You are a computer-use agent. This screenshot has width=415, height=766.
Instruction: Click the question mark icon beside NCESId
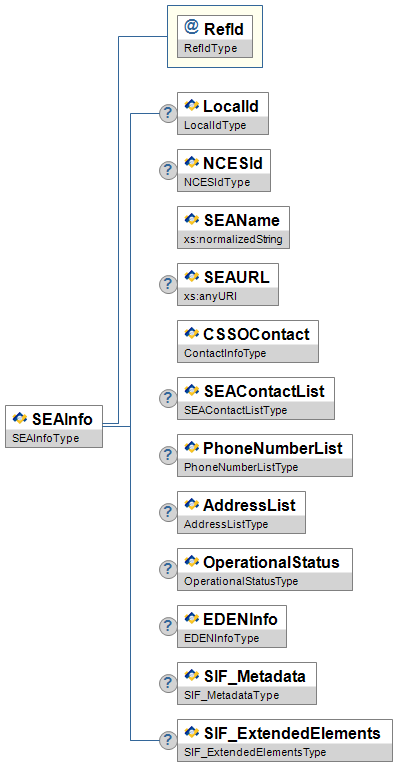click(x=168, y=170)
